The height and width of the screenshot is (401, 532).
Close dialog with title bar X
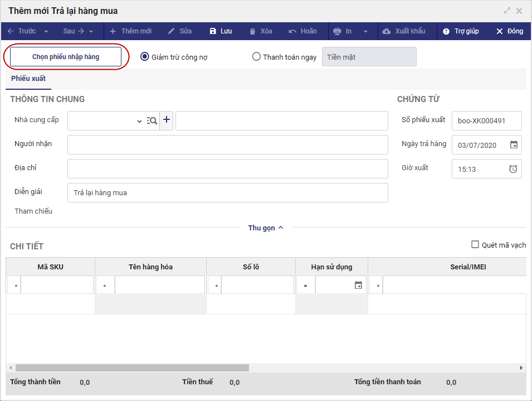tap(519, 11)
